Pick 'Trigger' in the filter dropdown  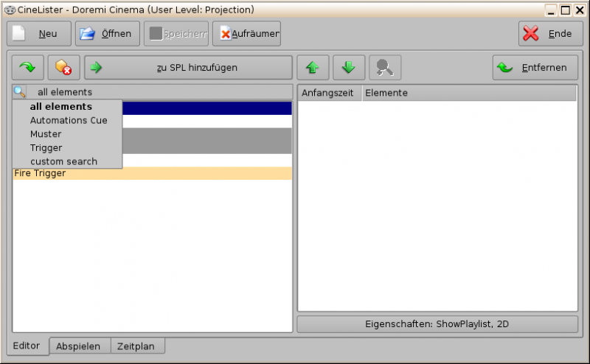[46, 147]
